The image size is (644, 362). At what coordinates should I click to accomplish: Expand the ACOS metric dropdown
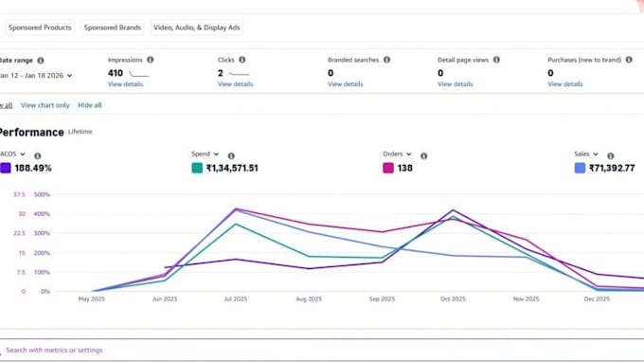[12, 154]
